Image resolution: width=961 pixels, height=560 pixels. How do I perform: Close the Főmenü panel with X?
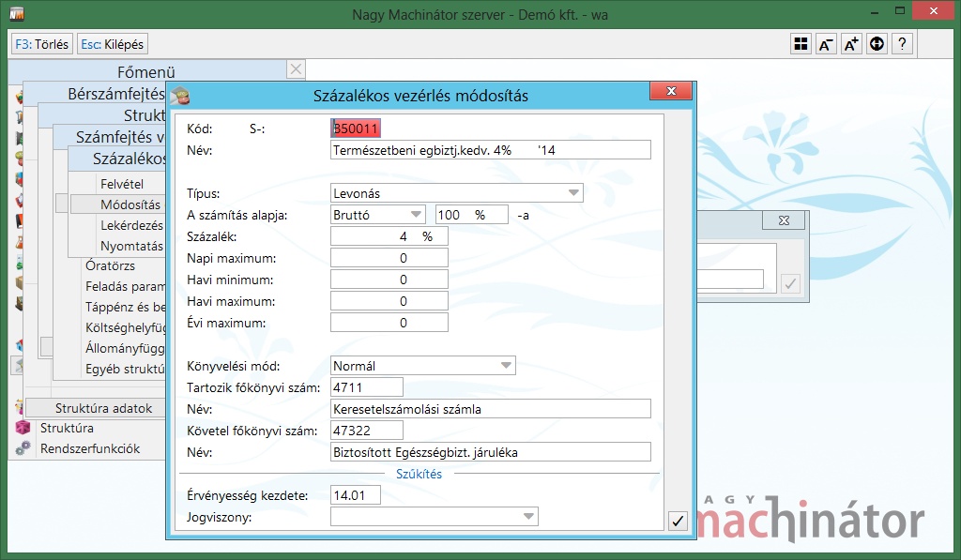click(x=296, y=69)
